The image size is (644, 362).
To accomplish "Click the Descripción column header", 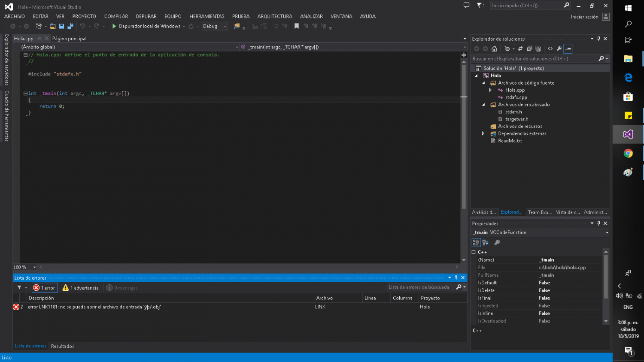I will [x=41, y=298].
